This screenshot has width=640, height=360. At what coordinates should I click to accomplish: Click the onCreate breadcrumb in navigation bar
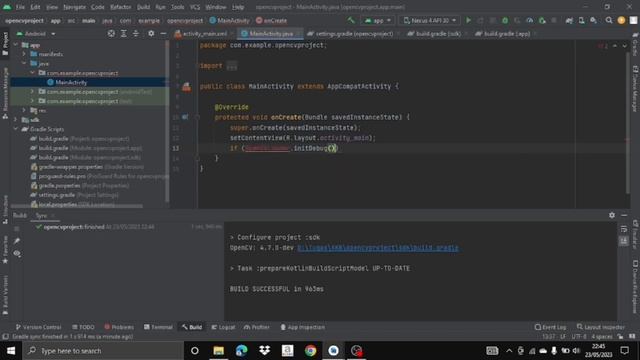point(271,20)
